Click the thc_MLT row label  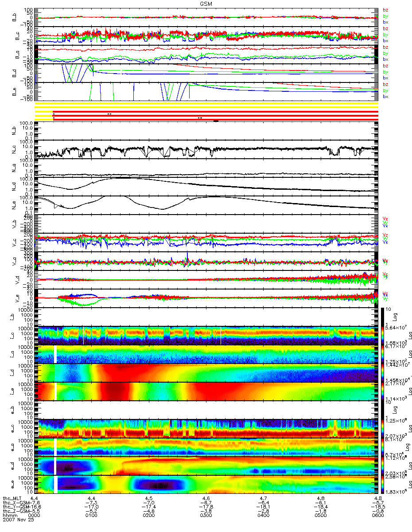[x=12, y=498]
